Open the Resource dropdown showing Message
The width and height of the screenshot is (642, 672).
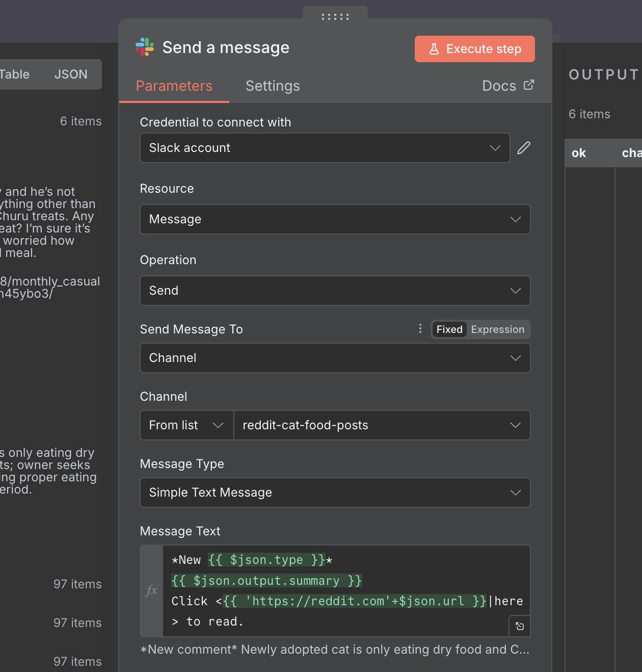tap(335, 219)
